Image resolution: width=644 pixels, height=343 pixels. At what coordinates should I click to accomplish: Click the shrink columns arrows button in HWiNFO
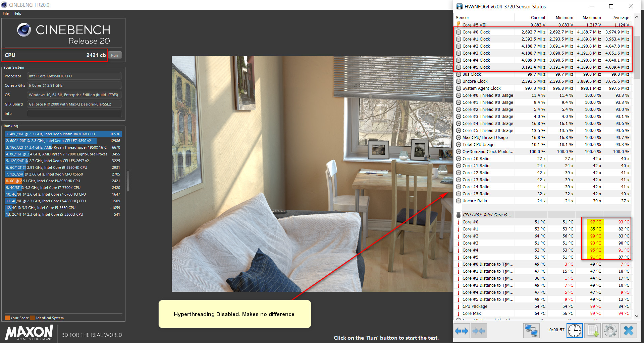point(479,331)
